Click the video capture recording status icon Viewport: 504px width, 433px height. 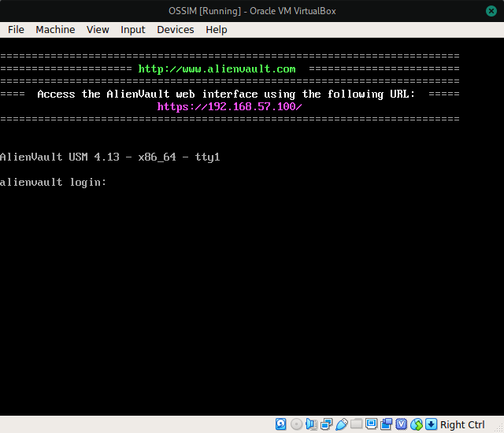pos(387,424)
